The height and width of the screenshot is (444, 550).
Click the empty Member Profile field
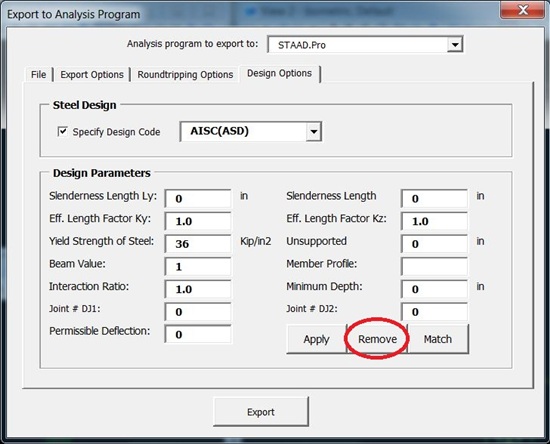coord(434,266)
